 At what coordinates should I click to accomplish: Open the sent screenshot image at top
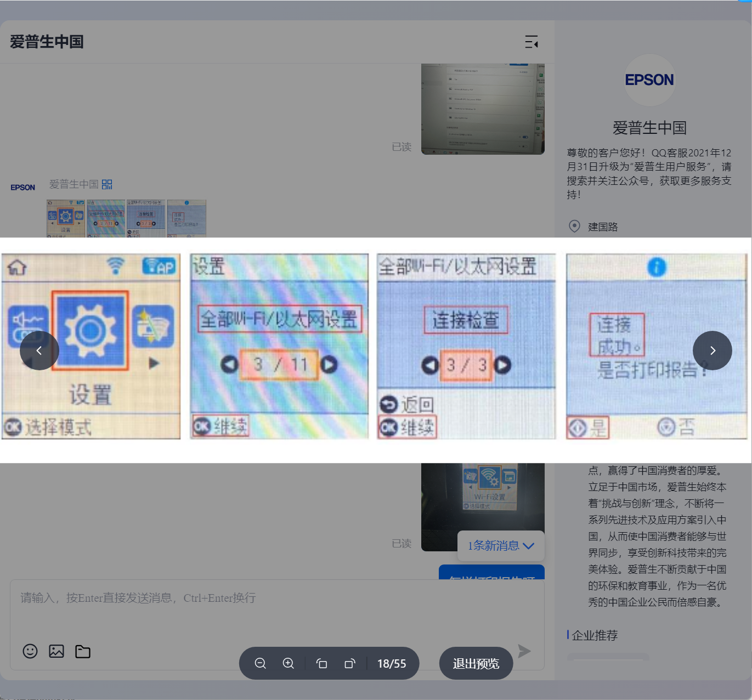pyautogui.click(x=483, y=109)
